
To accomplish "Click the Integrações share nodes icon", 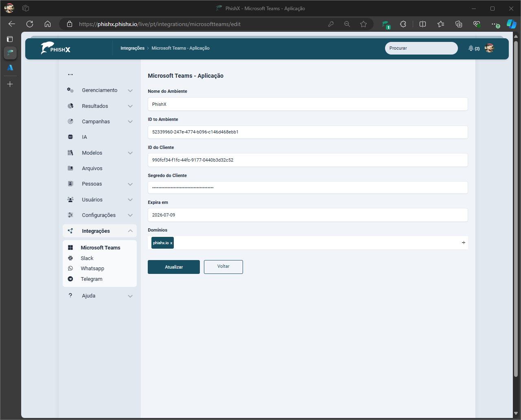I will 70,231.
